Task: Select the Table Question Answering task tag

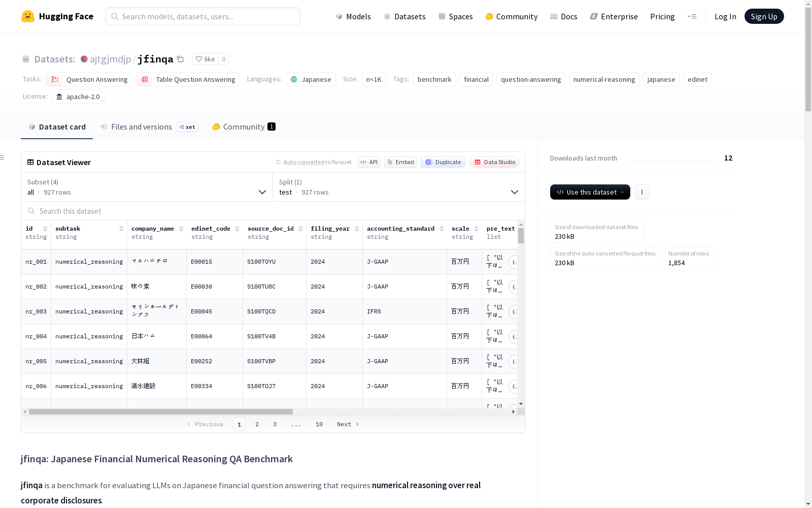Action: [188, 79]
